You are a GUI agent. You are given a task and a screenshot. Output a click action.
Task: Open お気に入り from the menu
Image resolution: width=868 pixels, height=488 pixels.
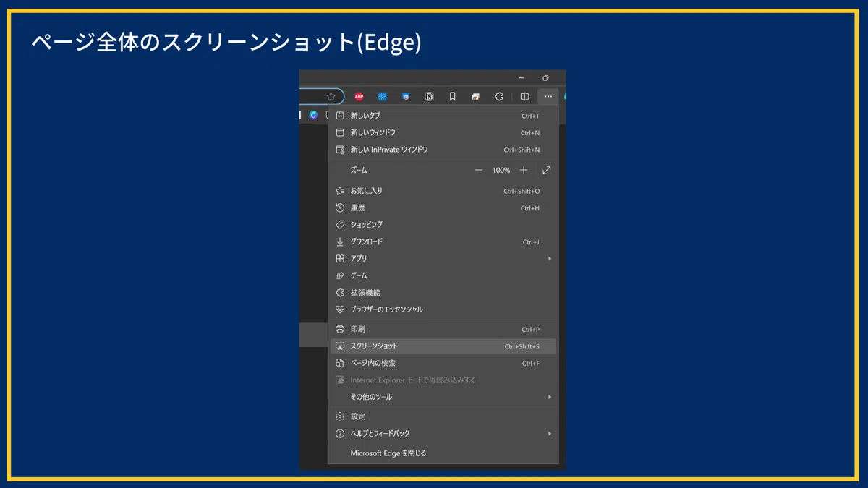(443, 191)
